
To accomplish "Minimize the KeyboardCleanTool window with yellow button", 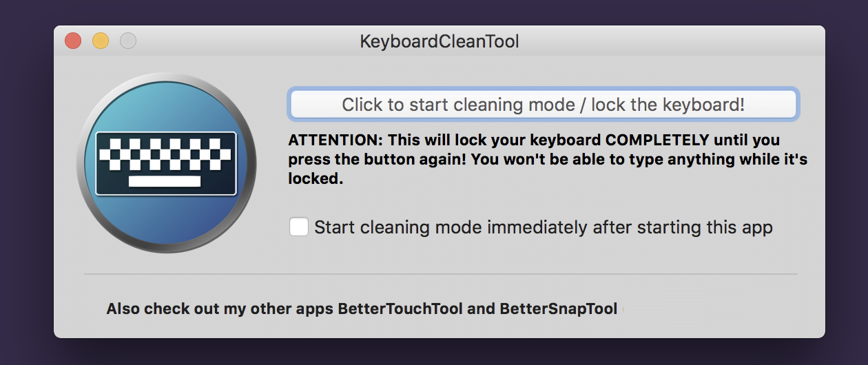I will click(x=101, y=41).
